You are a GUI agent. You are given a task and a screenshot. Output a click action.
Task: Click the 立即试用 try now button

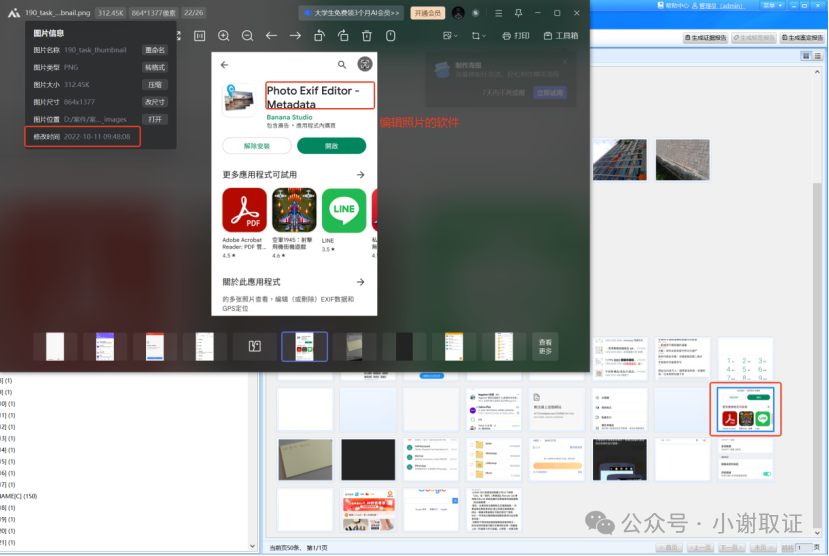550,93
